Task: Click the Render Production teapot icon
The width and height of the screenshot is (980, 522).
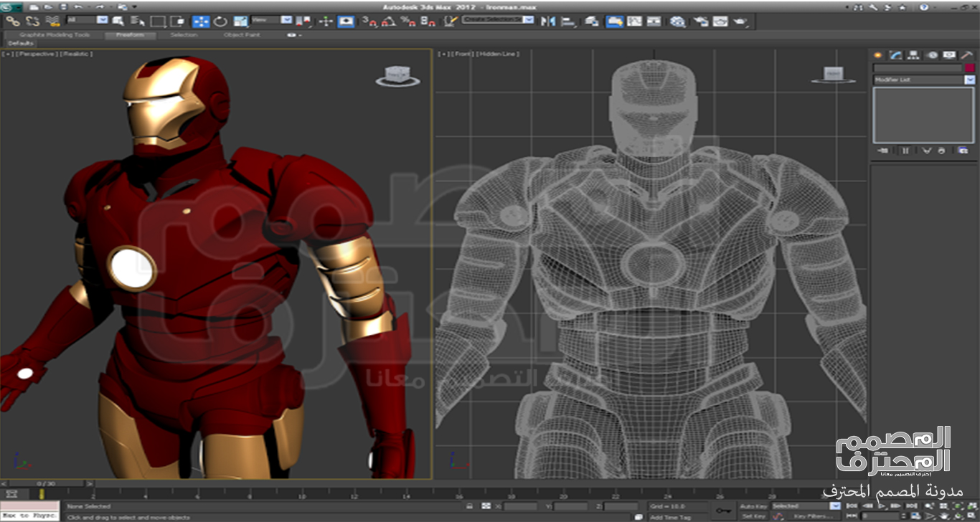Action: [x=740, y=22]
